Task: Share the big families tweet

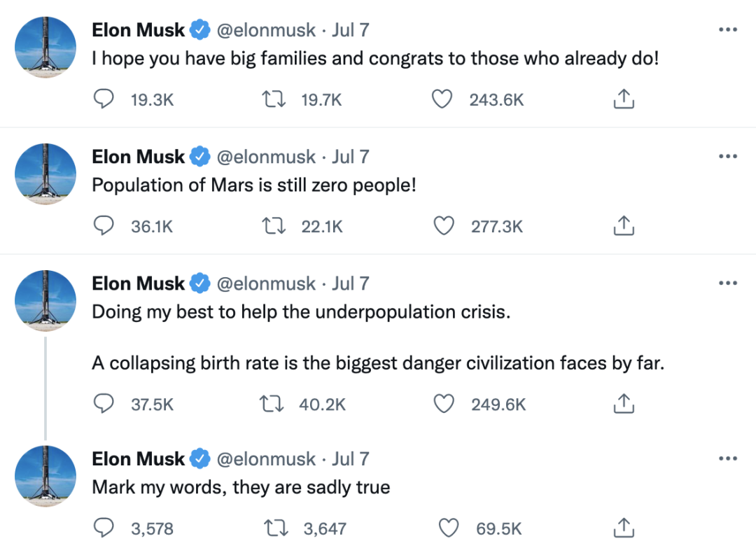Action: click(623, 100)
